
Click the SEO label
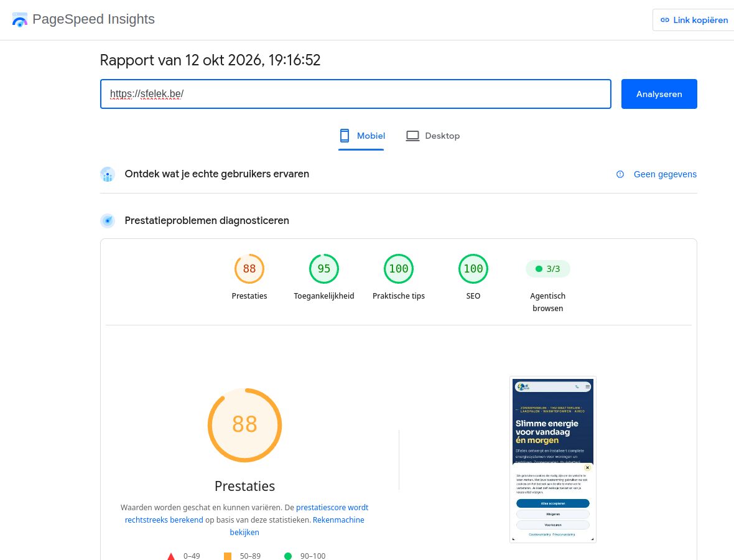[473, 296]
